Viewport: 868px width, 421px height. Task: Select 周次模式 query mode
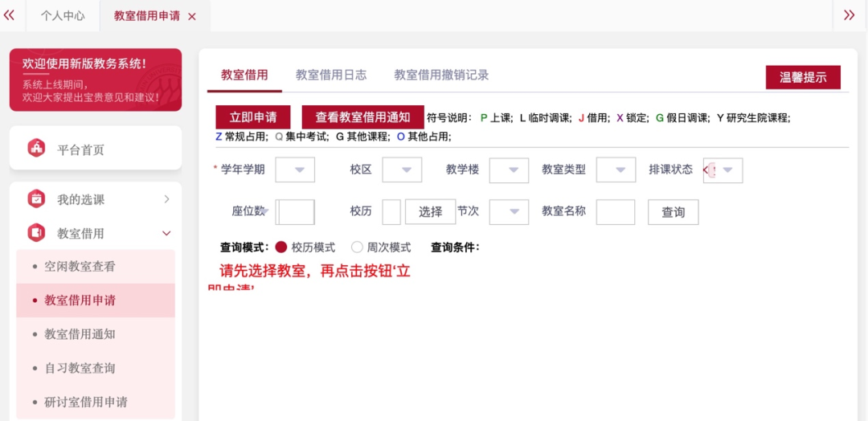point(357,247)
